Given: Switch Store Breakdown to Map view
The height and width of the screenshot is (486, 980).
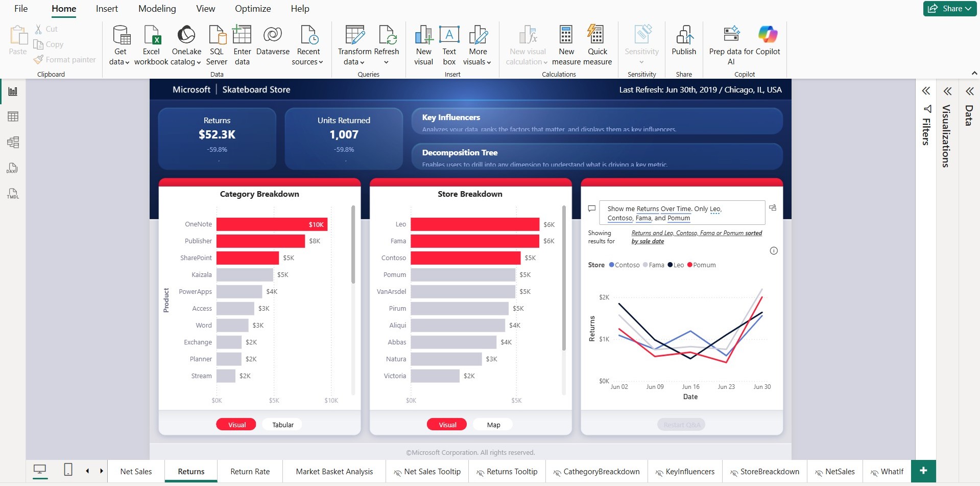Looking at the screenshot, I should [493, 425].
